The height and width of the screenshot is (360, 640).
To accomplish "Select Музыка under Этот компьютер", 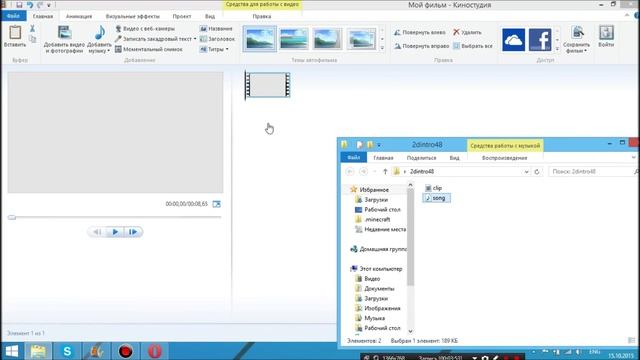I will pyautogui.click(x=370, y=318).
